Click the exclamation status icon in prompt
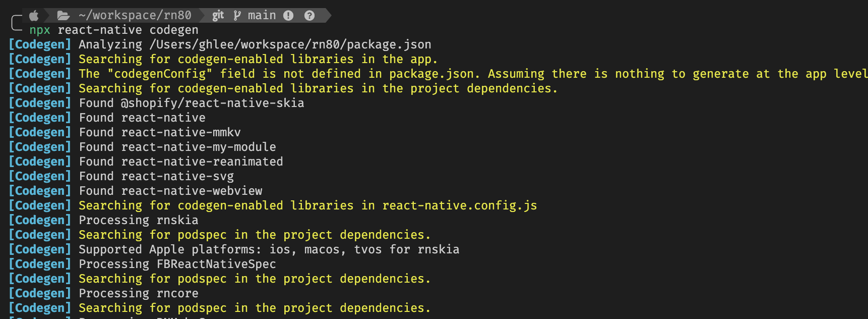868x319 pixels. 288,16
